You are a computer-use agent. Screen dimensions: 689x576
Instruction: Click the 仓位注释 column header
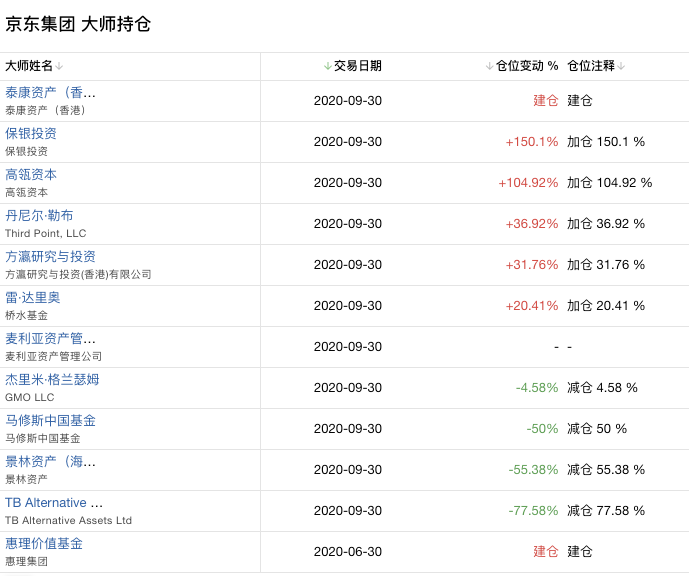click(591, 66)
